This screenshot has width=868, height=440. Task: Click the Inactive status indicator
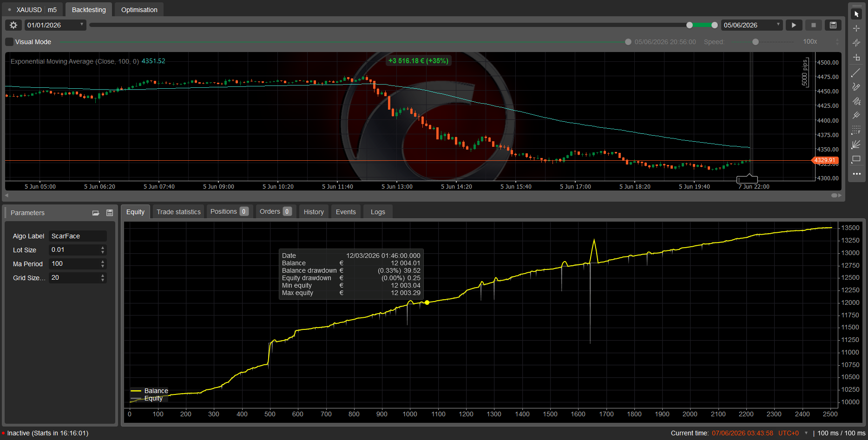coord(46,433)
